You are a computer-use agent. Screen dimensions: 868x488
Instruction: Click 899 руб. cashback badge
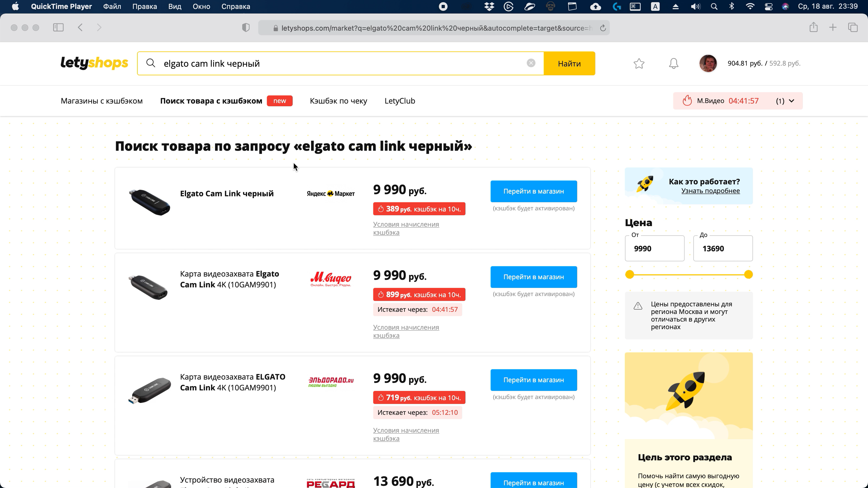419,295
